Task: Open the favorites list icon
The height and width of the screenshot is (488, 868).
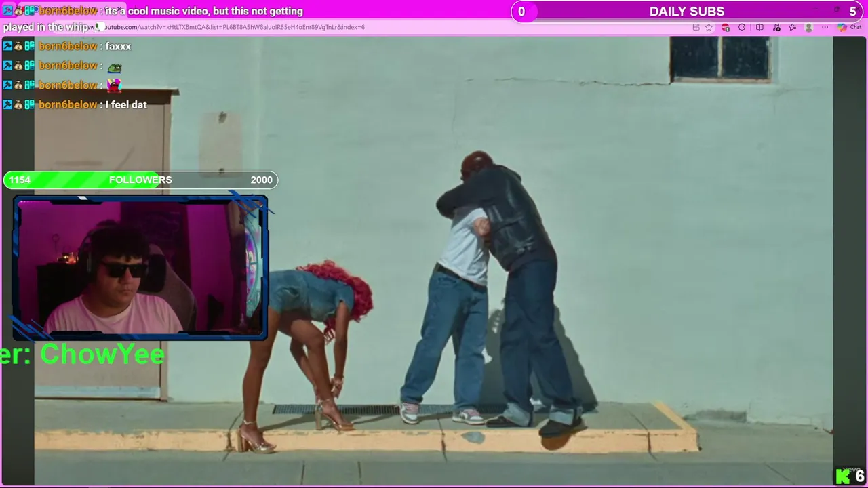Action: [792, 27]
